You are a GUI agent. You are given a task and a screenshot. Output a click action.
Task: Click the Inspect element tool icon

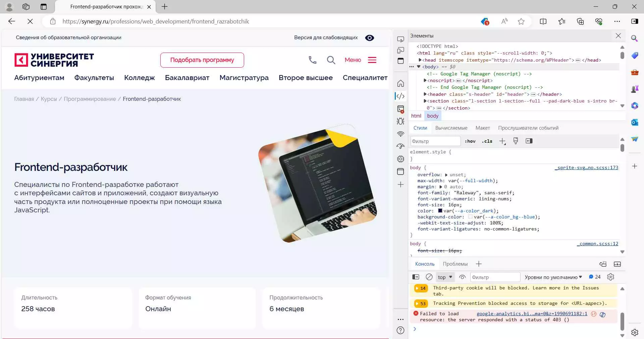(400, 40)
